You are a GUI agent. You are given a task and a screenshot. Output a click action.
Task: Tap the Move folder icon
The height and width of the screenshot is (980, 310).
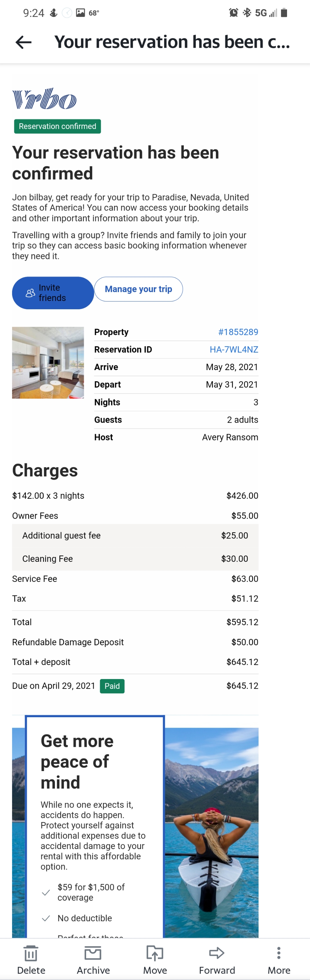[155, 953]
